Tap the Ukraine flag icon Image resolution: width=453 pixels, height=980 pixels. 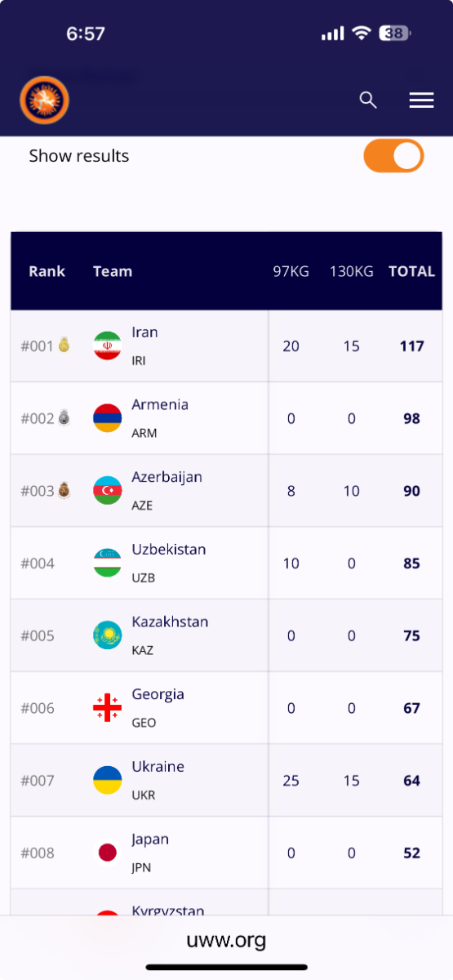pyautogui.click(x=108, y=781)
